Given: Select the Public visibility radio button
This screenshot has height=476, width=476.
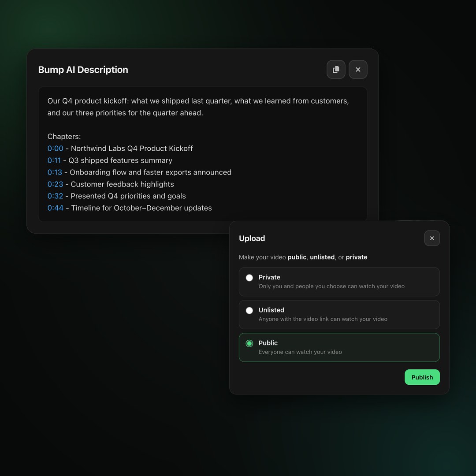Looking at the screenshot, I should point(249,343).
